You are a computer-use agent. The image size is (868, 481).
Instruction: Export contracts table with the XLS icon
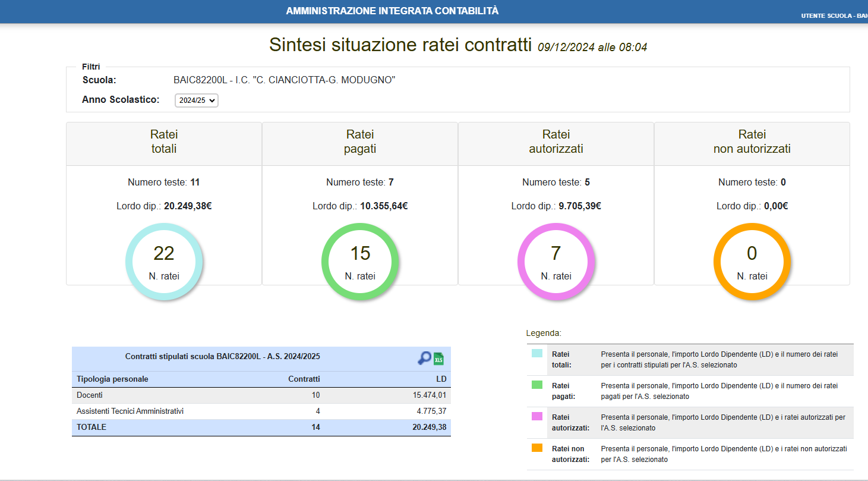438,359
